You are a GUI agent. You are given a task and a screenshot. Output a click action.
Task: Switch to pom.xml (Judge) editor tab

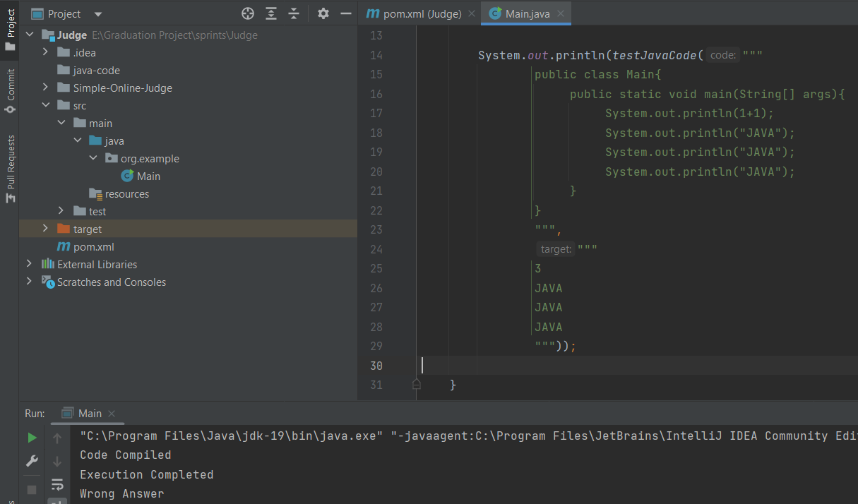(x=420, y=13)
